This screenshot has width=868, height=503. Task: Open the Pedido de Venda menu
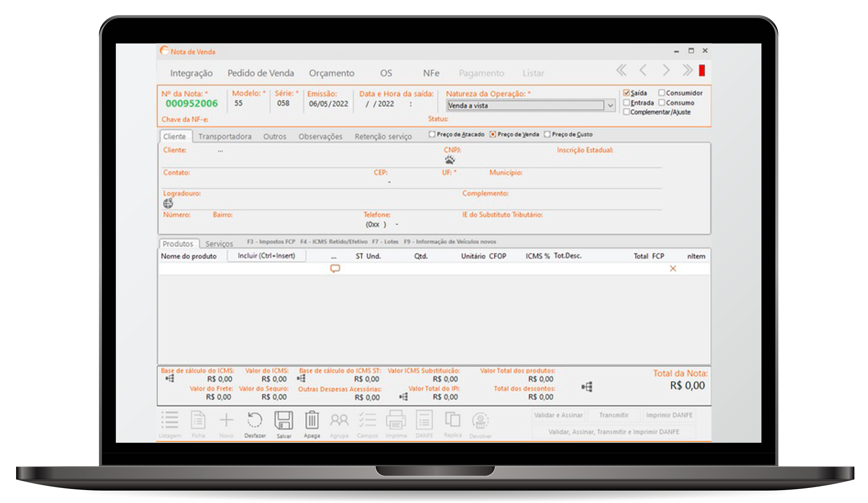click(261, 73)
